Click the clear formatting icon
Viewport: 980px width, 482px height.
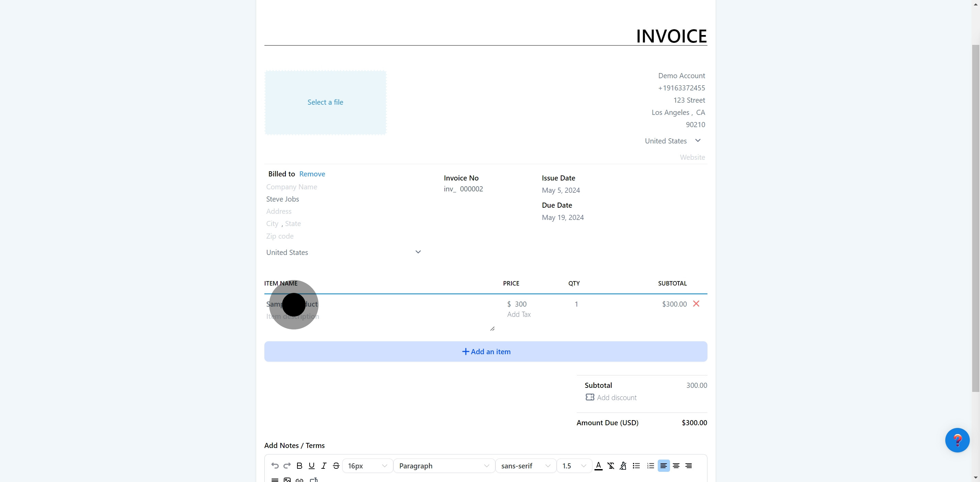610,466
